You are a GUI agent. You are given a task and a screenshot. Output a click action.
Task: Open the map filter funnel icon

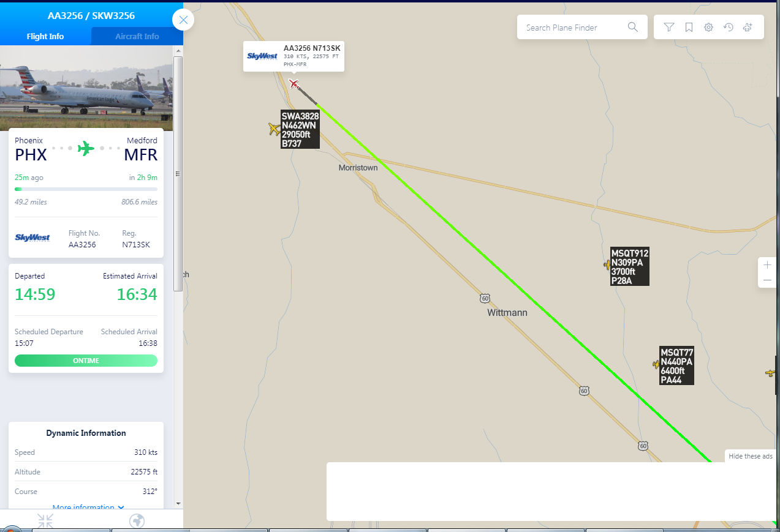669,27
